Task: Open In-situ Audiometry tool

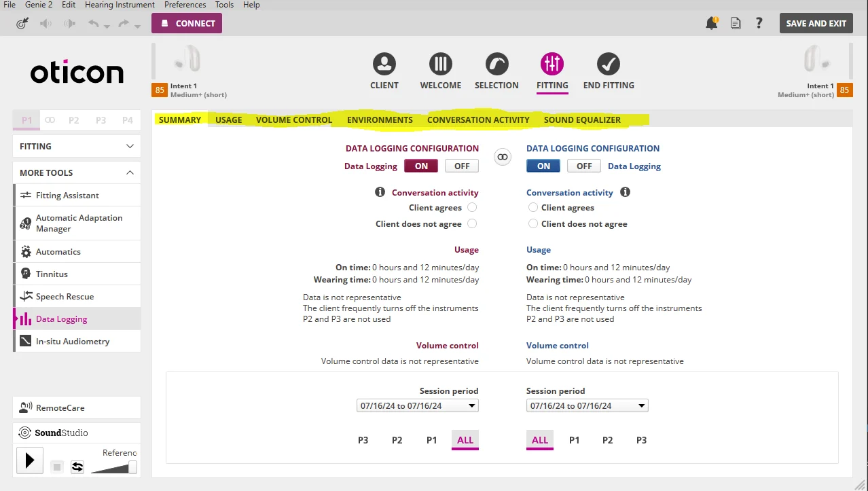Action: pyautogui.click(x=77, y=342)
